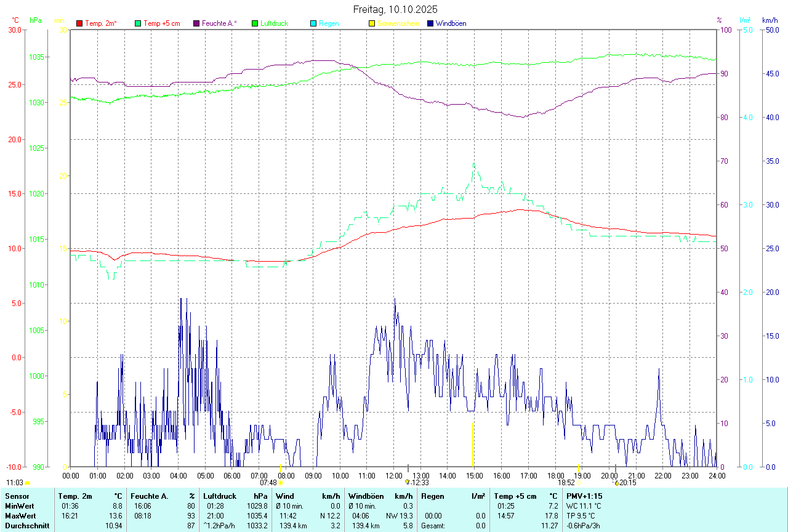This screenshot has width=788, height=532.
Task: Click the yellow icon beside 11:03
Action: (x=27, y=483)
